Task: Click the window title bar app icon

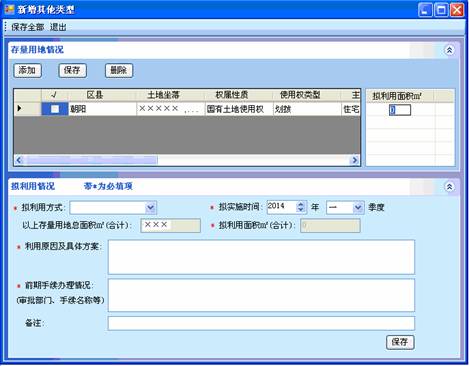Action: (x=9, y=9)
